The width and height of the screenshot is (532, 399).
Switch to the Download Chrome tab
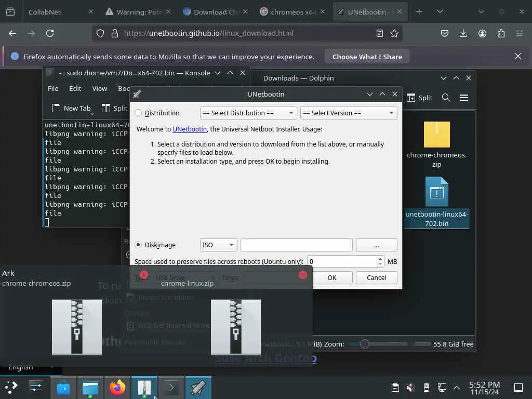click(216, 12)
